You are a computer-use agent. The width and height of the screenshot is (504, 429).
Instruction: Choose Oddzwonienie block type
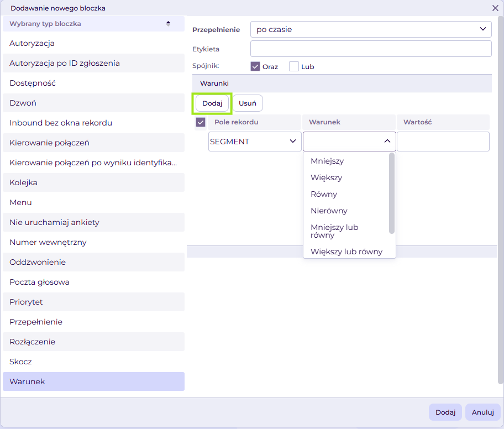93,262
